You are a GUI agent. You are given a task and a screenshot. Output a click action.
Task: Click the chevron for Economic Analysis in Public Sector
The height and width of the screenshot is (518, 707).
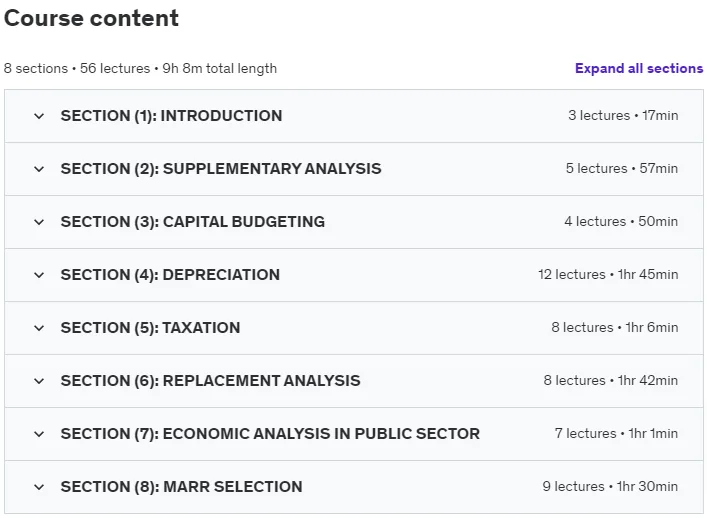39,434
